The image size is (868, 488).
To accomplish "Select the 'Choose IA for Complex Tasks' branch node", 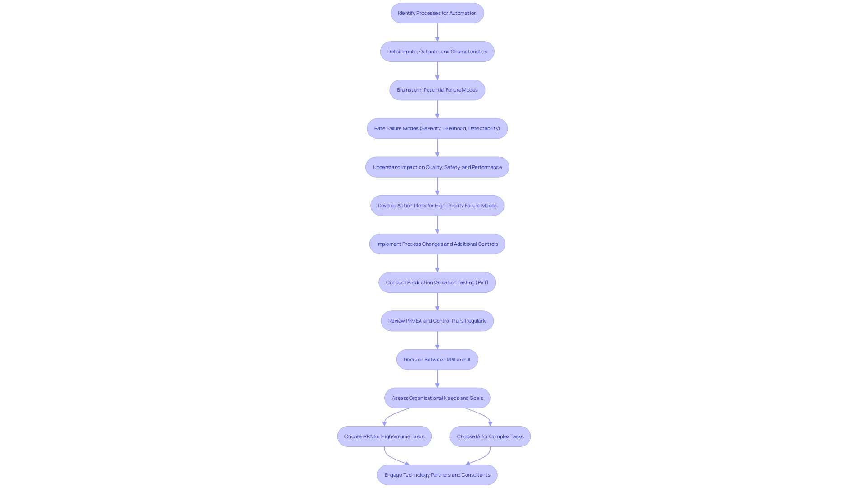I will click(x=490, y=436).
